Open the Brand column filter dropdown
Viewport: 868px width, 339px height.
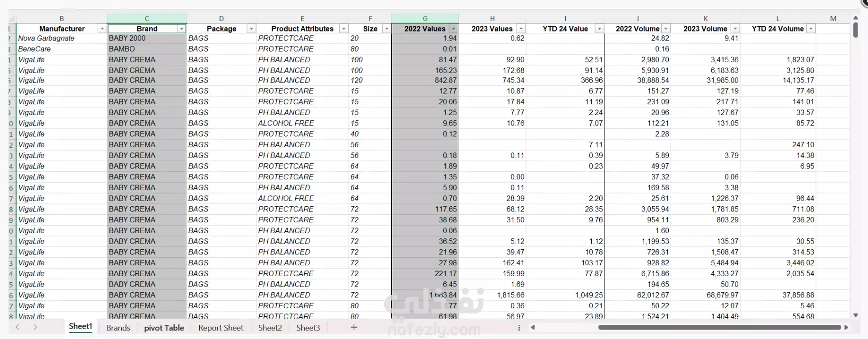(x=181, y=29)
